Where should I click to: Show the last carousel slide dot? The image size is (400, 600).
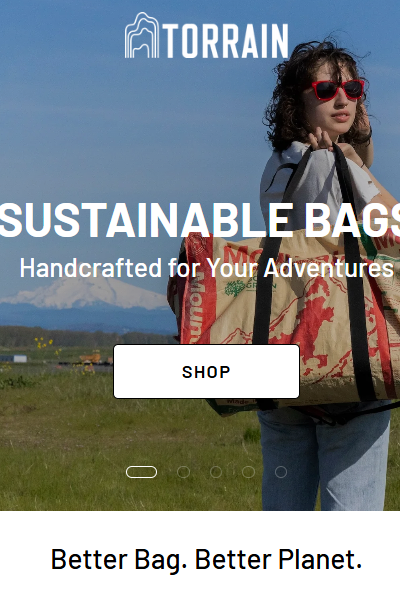[x=281, y=472]
